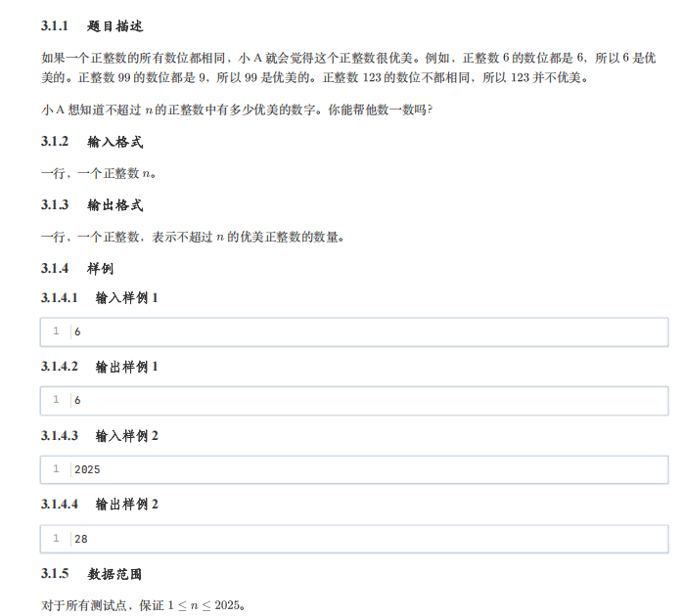682x616 pixels.
Task: Click the heading 3.1.5 数据范围
Action: (x=91, y=574)
